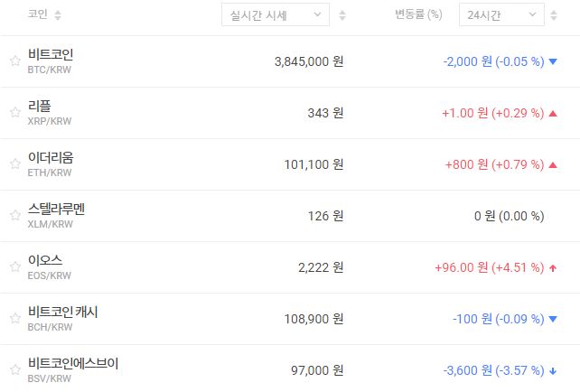Click the star icon for EOS/KRW
This screenshot has height=392, width=580.
pos(14,267)
